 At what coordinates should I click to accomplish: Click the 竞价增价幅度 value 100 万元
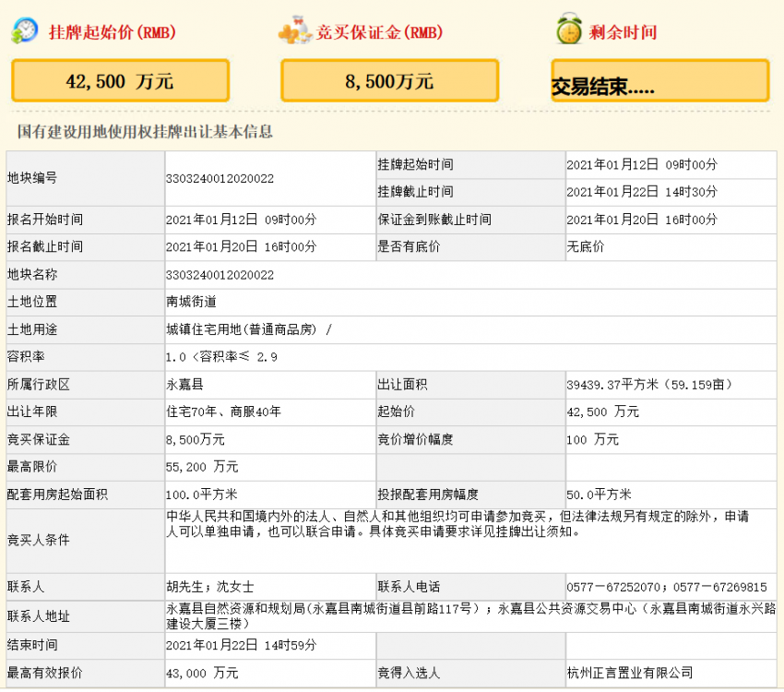592,439
